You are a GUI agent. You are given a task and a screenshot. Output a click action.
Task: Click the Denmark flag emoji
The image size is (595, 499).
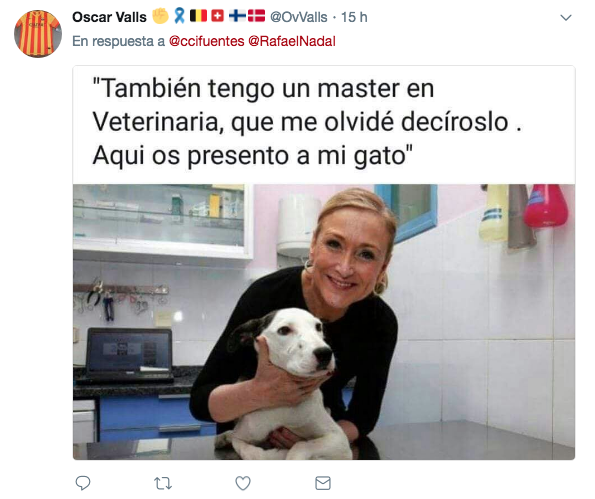click(x=257, y=16)
